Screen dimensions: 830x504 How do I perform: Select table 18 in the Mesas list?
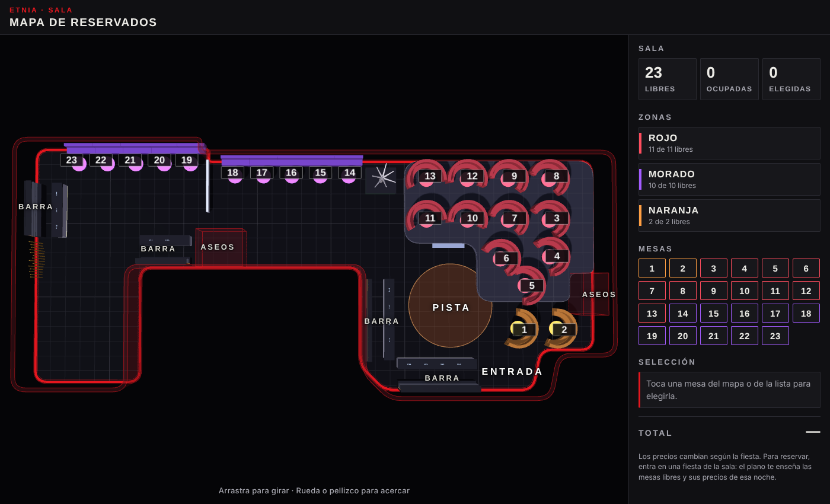(806, 313)
